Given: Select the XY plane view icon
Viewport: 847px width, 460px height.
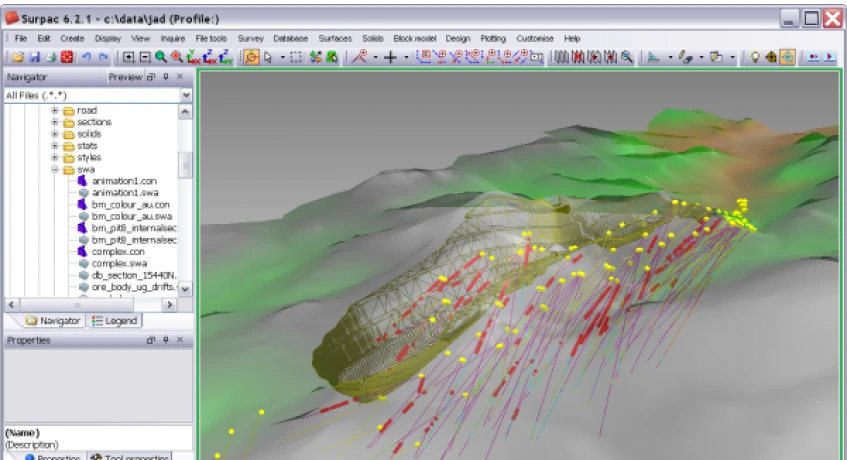Looking at the screenshot, I should (194, 58).
